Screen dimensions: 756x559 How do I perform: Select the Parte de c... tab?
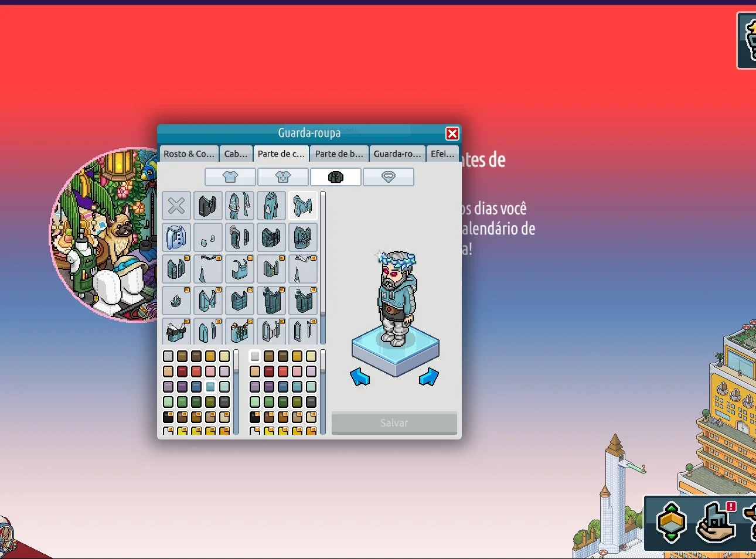(x=281, y=154)
